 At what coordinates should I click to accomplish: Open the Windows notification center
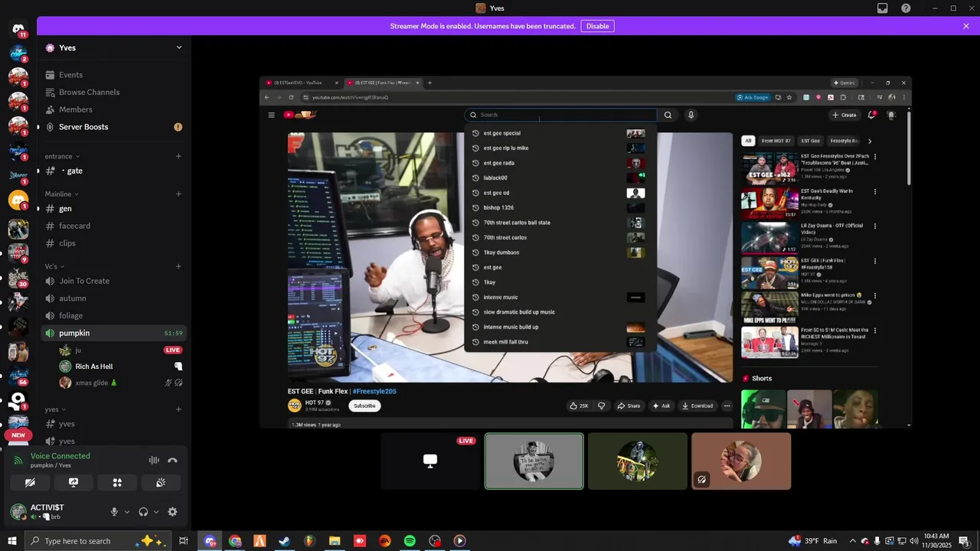coord(964,541)
